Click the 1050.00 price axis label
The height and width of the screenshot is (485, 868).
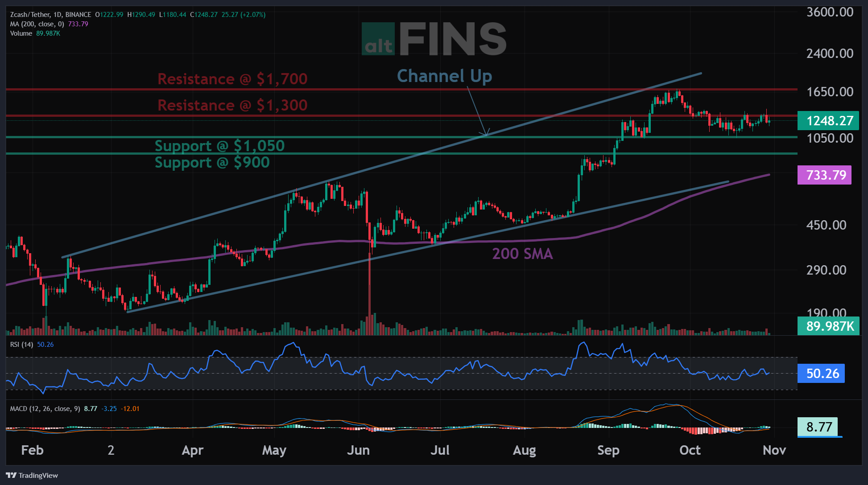pyautogui.click(x=830, y=138)
